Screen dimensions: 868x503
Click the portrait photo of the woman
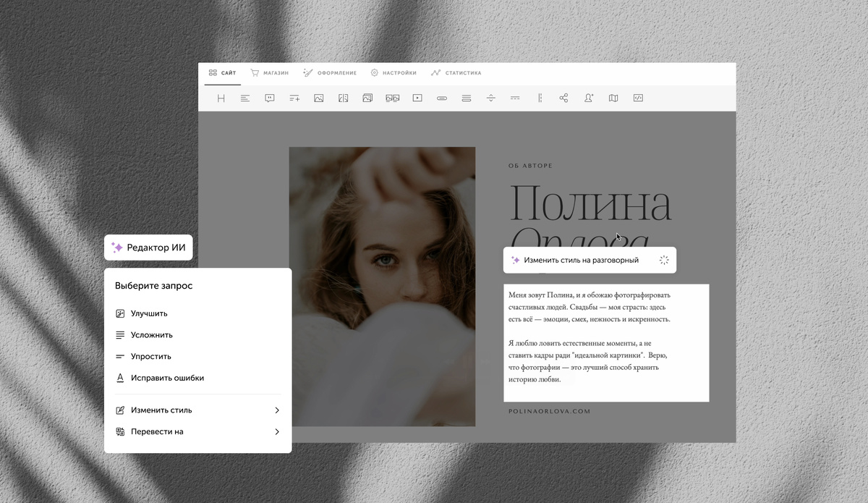pyautogui.click(x=382, y=287)
